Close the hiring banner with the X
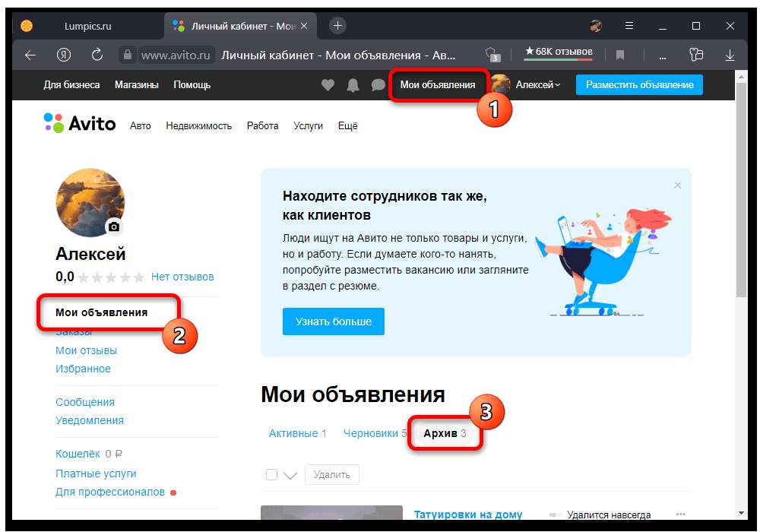The image size is (760, 532). click(678, 185)
